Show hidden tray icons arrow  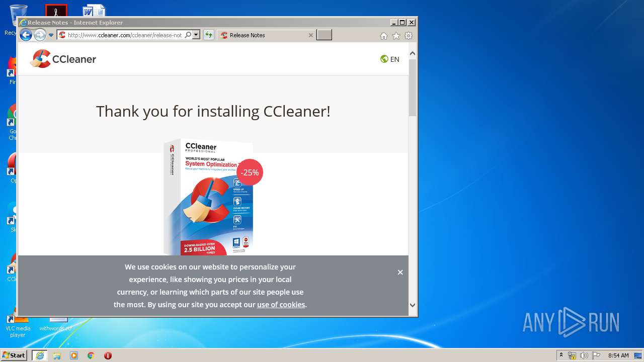(561, 355)
